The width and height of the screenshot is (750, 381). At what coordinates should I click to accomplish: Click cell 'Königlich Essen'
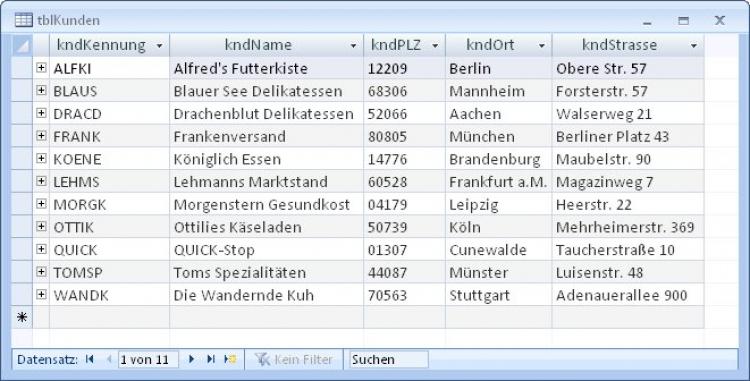pos(266,159)
